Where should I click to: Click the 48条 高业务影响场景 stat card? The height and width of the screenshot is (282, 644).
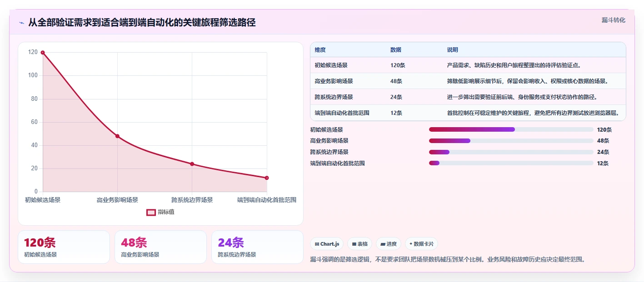click(160, 247)
